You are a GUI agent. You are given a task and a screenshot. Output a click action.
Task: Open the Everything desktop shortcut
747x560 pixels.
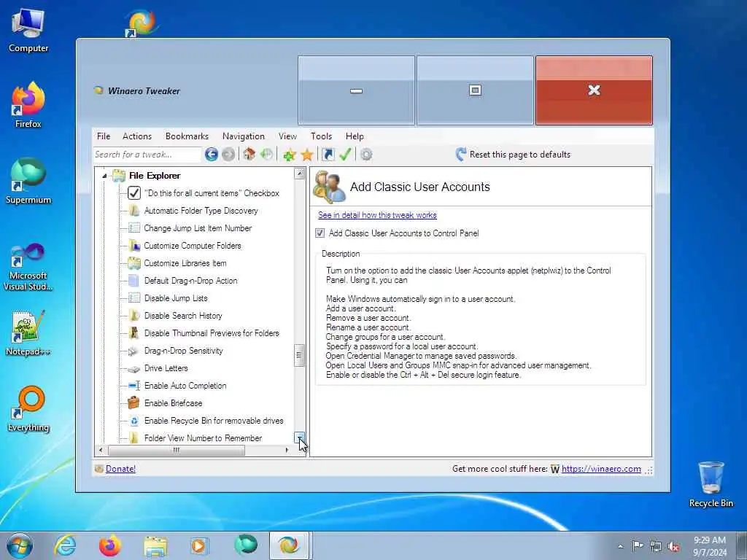28,408
